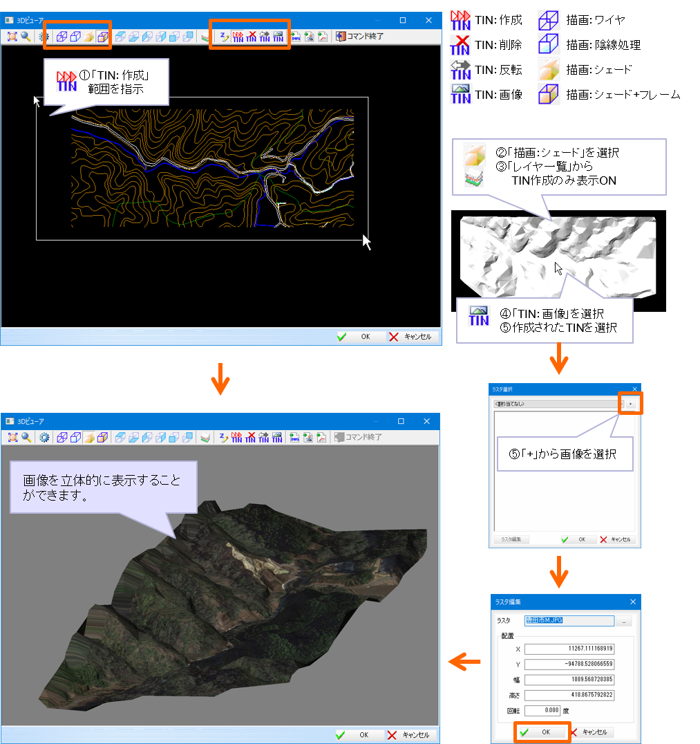
Task: Click OK in the ラスタ編集 dialog
Action: [x=542, y=732]
